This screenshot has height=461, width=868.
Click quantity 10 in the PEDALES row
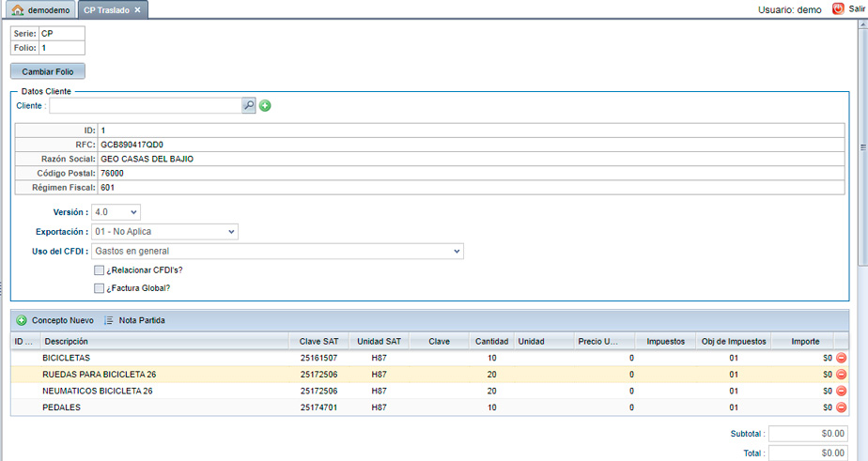tap(491, 407)
